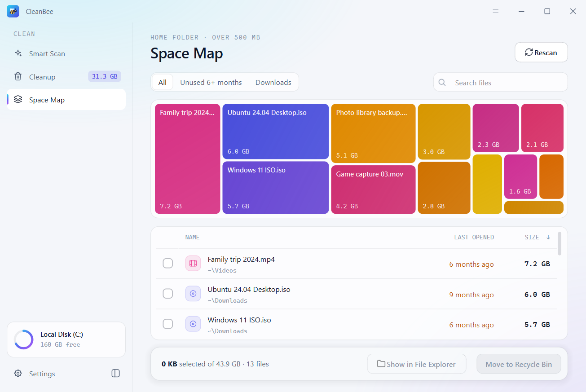Click the 1.6 GB treemap tile
The height and width of the screenshot is (392, 586).
tap(520, 176)
